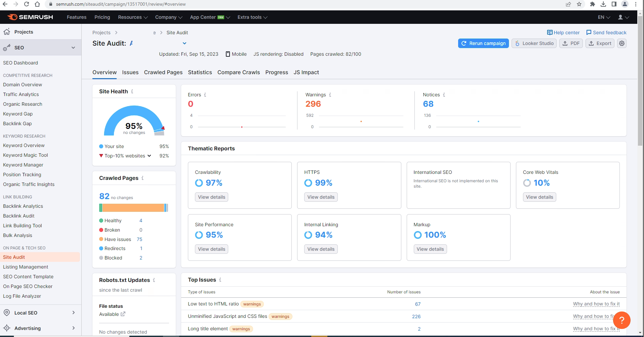
Task: Expand the Top-10% websites dropdown
Action: coord(149,156)
